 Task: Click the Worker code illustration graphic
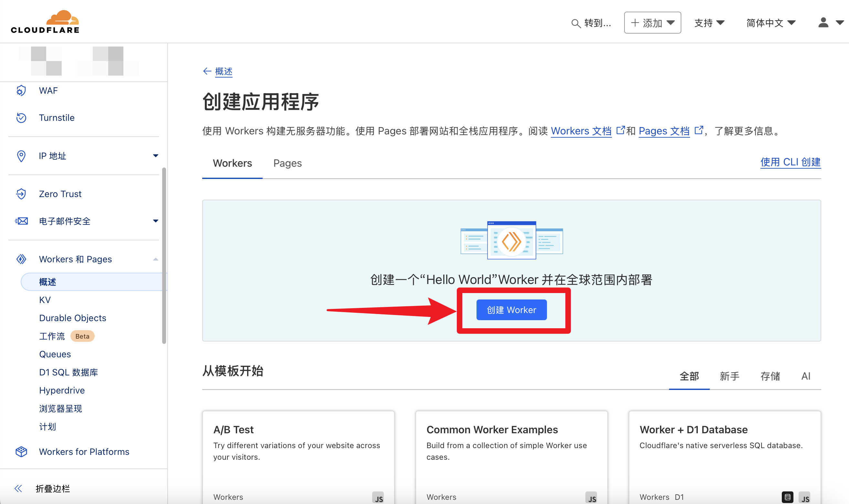511,240
